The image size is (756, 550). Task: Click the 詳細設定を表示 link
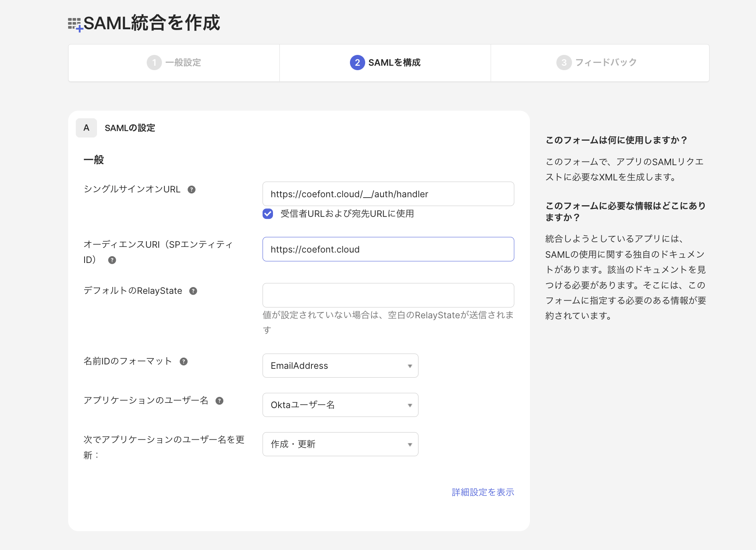pyautogui.click(x=483, y=492)
